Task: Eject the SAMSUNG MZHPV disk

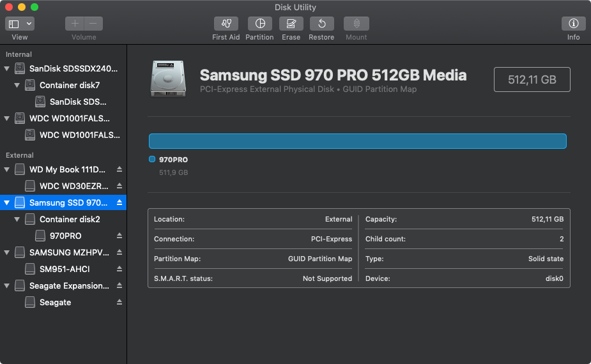Action: (119, 252)
